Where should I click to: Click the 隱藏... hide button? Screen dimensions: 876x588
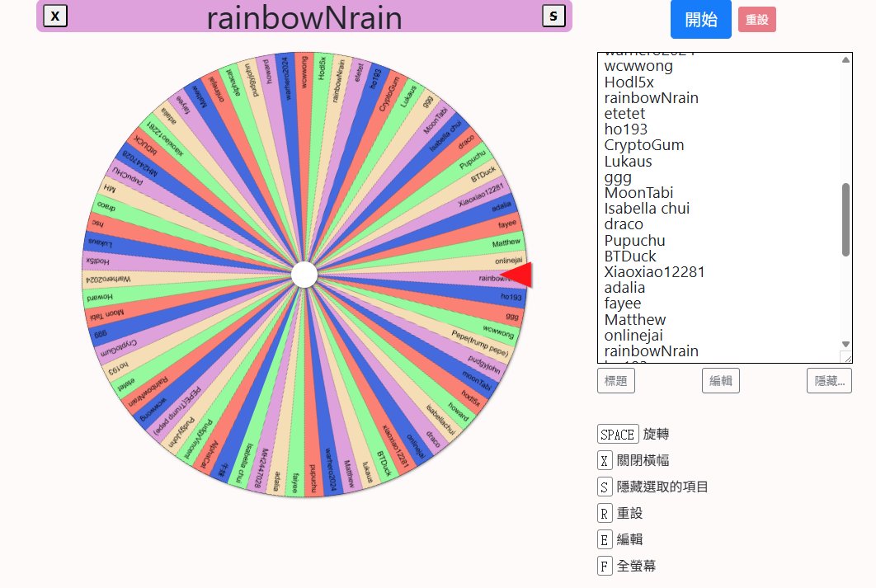(x=829, y=381)
